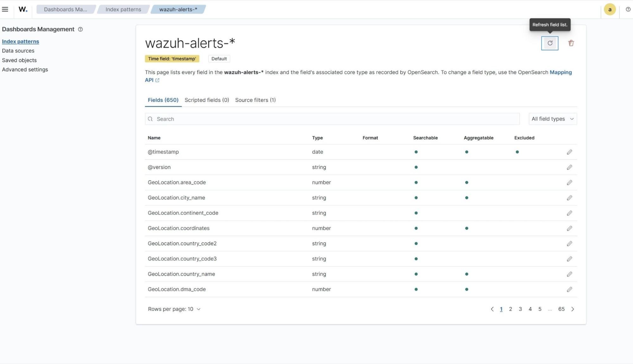
Task: Select the GeoLocation.dma_code field name
Action: [177, 289]
